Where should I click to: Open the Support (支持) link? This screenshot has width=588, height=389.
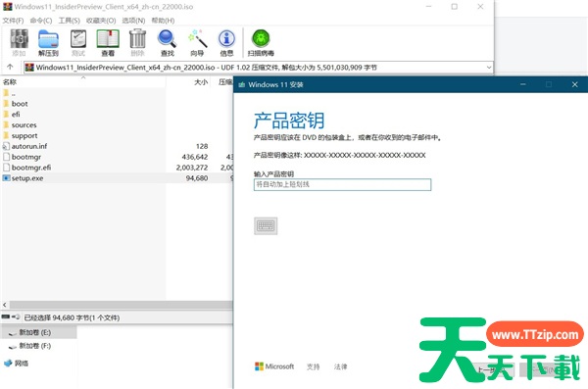314,366
